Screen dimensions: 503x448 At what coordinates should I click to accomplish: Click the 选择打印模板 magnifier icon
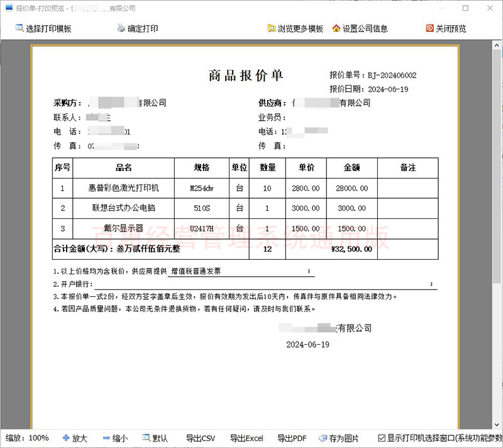[19, 28]
